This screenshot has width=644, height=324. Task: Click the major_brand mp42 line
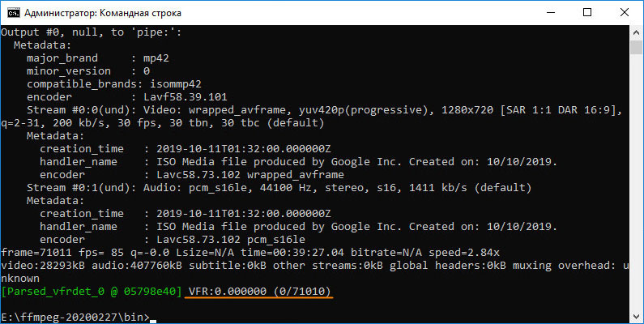(x=98, y=58)
